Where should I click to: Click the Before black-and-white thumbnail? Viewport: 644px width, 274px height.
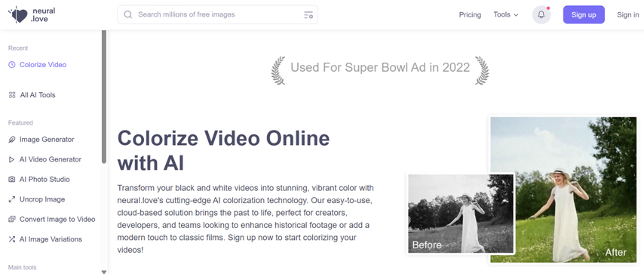(x=461, y=214)
